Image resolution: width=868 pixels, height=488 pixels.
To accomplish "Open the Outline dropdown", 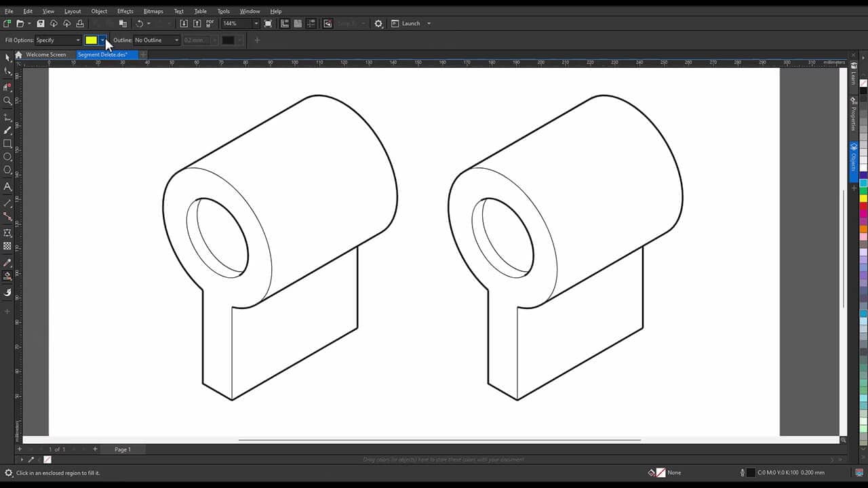I will [x=157, y=40].
